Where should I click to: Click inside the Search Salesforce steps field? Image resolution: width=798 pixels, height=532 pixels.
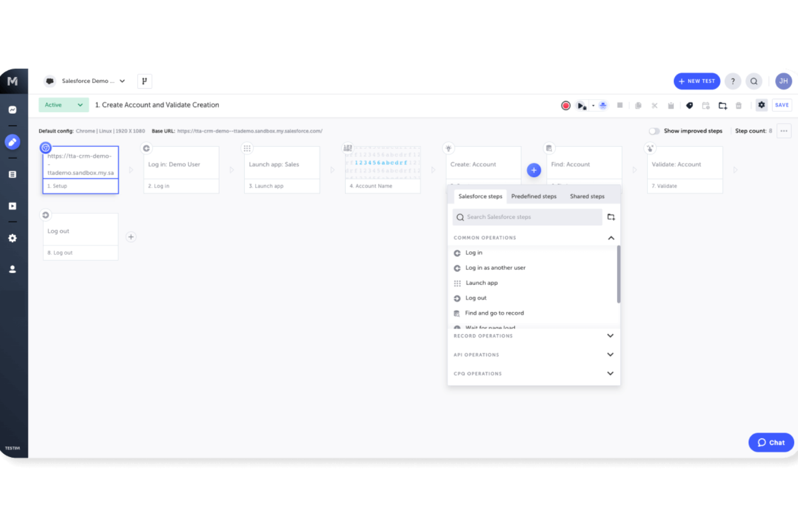527,217
